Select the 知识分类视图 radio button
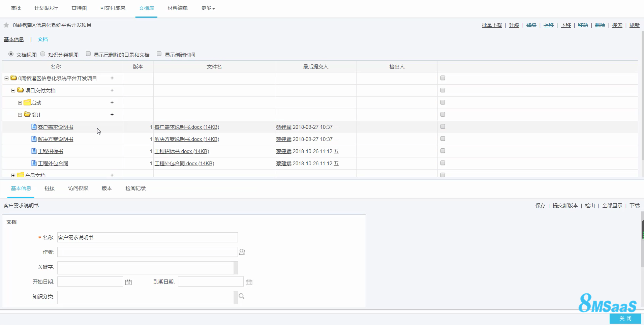The width and height of the screenshot is (644, 325). coord(43,54)
